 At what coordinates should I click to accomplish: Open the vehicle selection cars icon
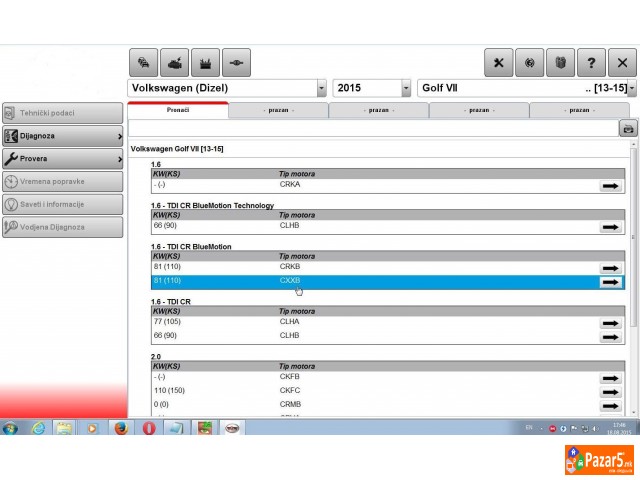click(x=143, y=62)
